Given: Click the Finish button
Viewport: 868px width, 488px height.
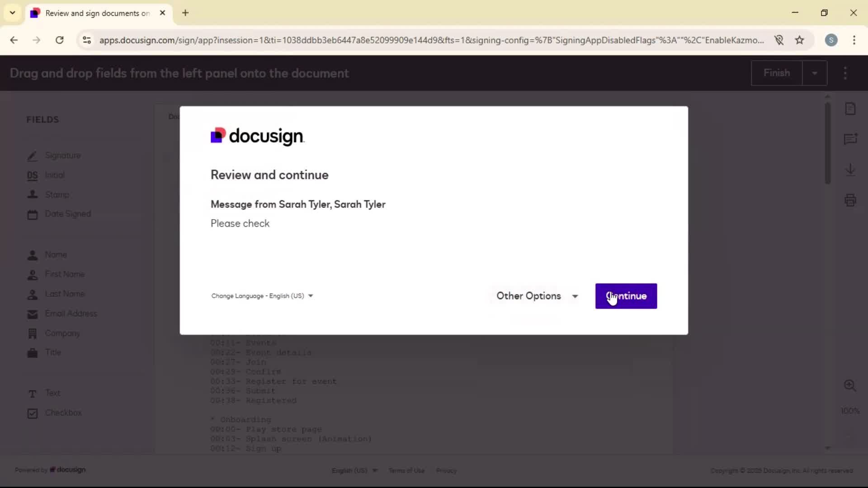Looking at the screenshot, I should [x=777, y=73].
